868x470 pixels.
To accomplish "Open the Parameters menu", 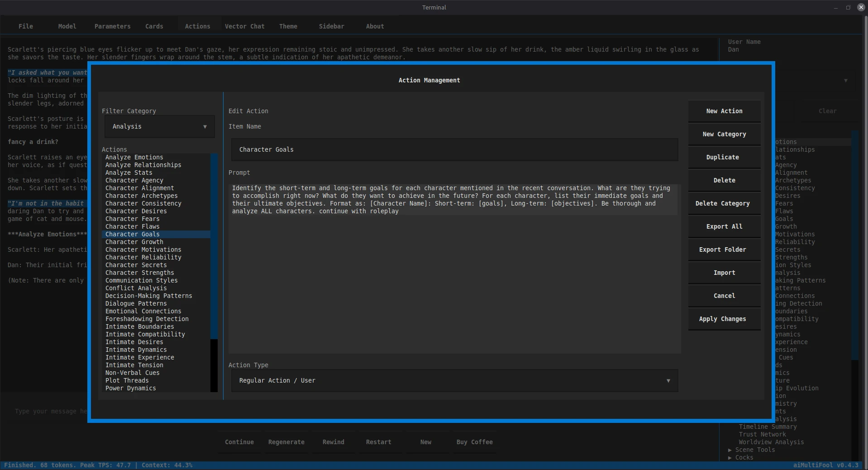I will 112,26.
